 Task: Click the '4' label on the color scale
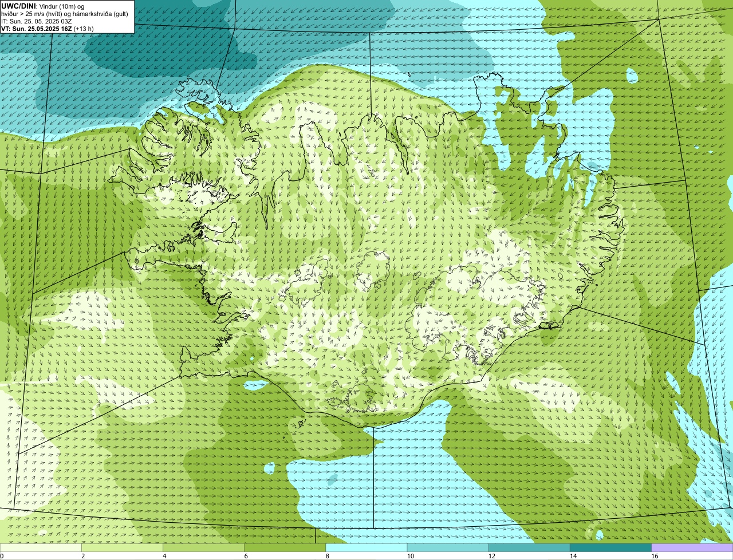(164, 556)
